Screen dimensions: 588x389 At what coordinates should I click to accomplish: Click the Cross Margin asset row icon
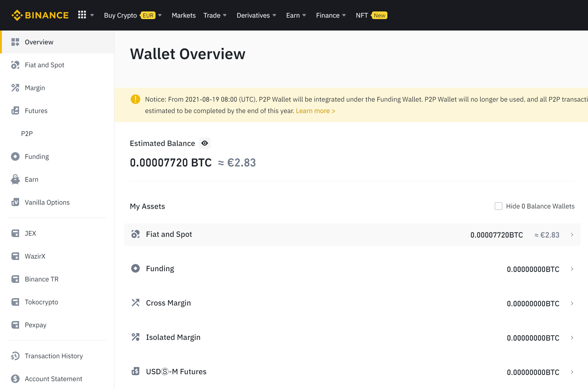pyautogui.click(x=135, y=303)
